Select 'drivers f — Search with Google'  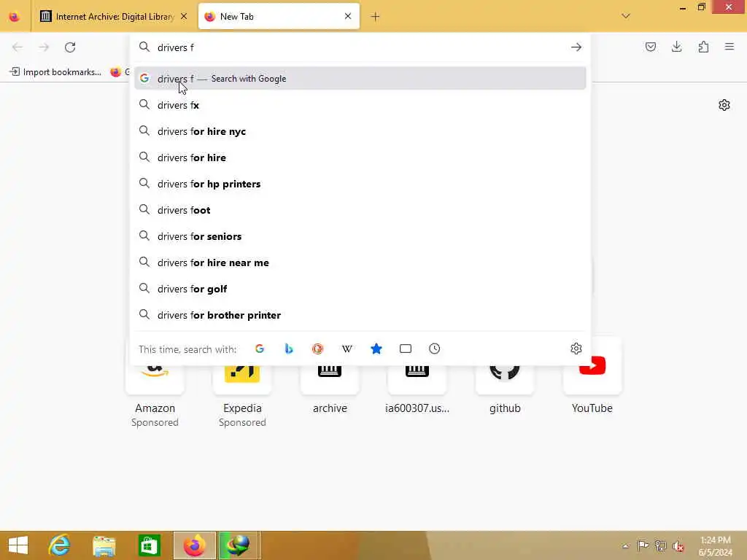click(360, 79)
